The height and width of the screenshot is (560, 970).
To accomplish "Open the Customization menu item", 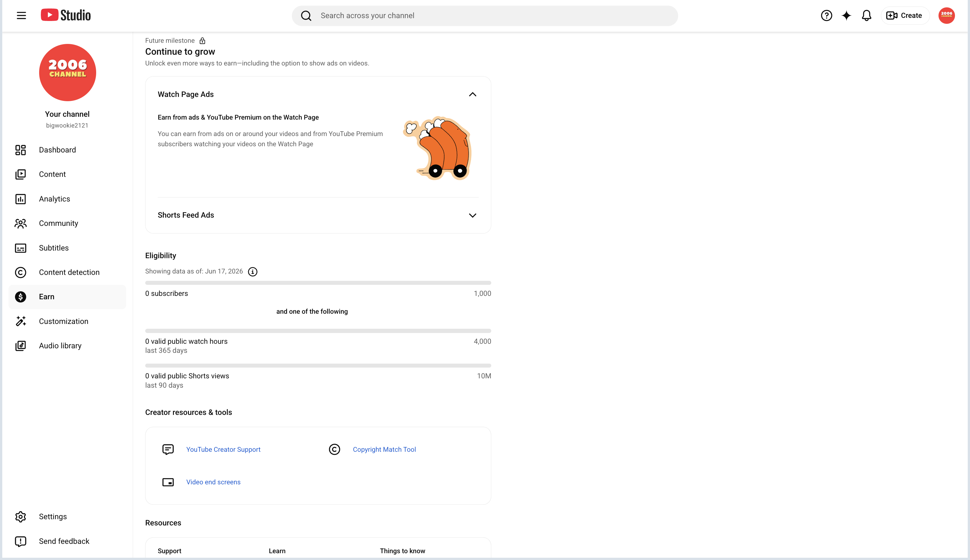I will pos(68,321).
